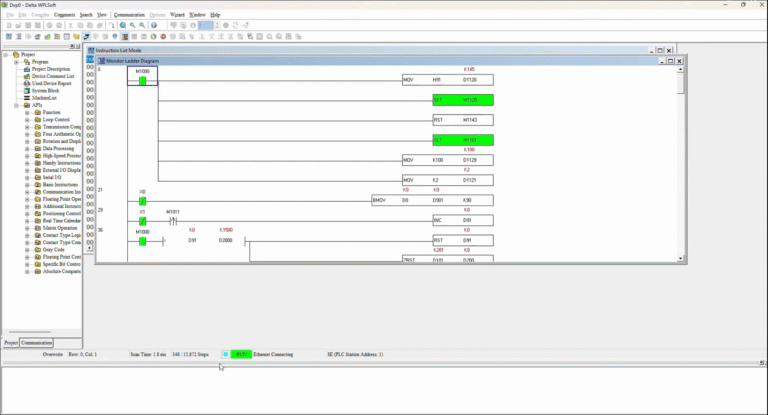Screen dimensions: 768x415
Task: Expand the Serial I/O API folder
Action: point(27,177)
